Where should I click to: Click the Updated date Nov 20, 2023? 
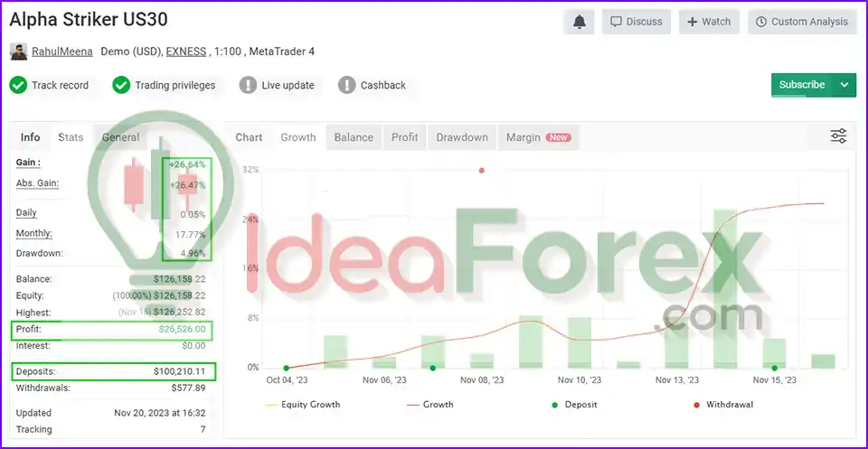159,413
